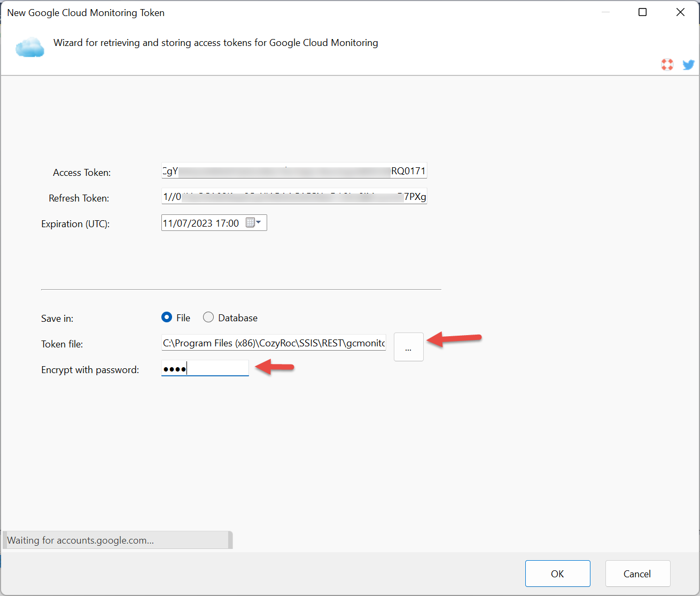700x596 pixels.
Task: Click the wizard description heading text
Action: click(x=216, y=43)
